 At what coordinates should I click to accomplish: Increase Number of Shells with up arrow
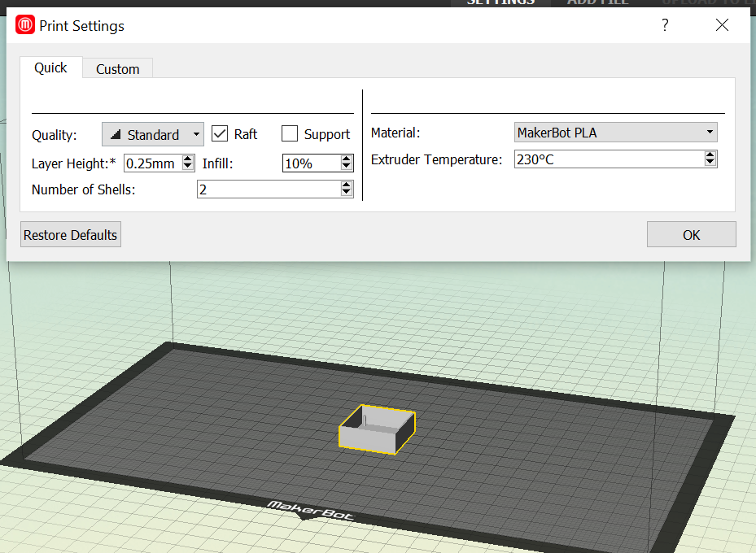click(x=346, y=185)
